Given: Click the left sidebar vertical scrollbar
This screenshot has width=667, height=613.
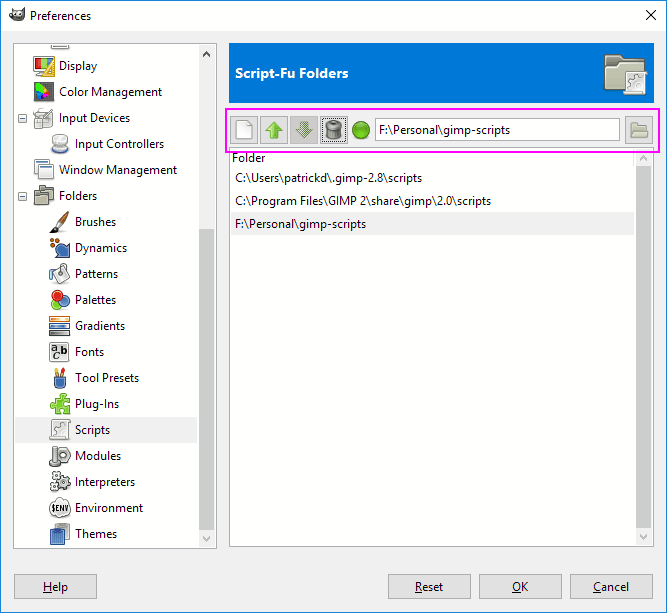Looking at the screenshot, I should (x=207, y=380).
